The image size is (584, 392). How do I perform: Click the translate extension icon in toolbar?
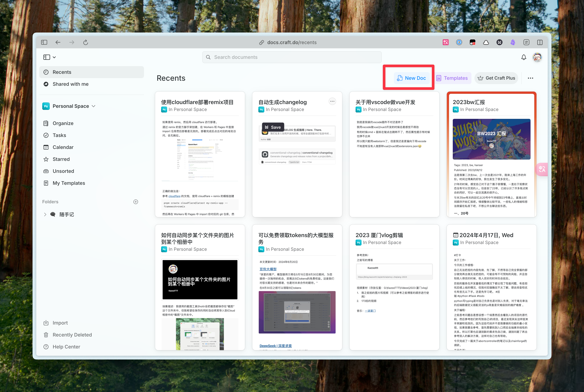(x=445, y=42)
